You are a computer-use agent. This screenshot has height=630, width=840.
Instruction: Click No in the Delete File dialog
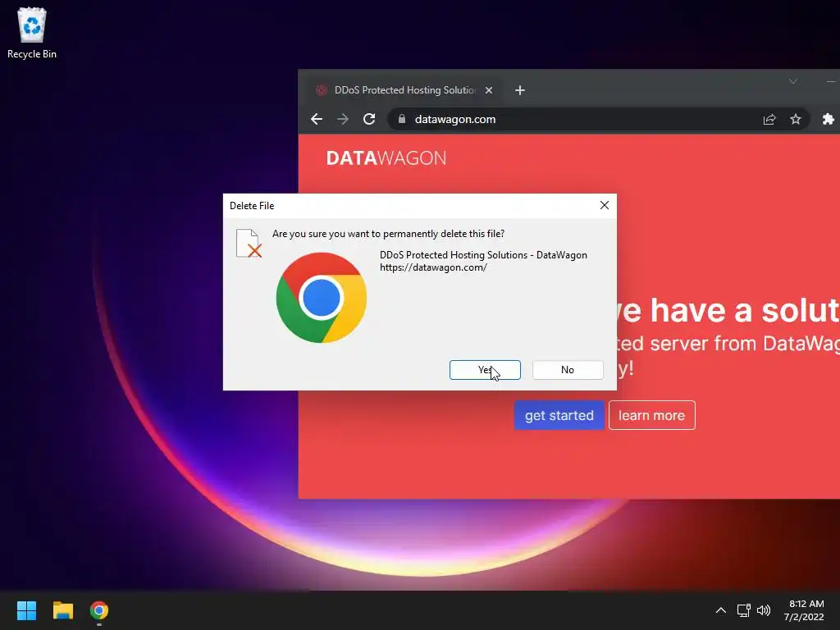point(568,370)
